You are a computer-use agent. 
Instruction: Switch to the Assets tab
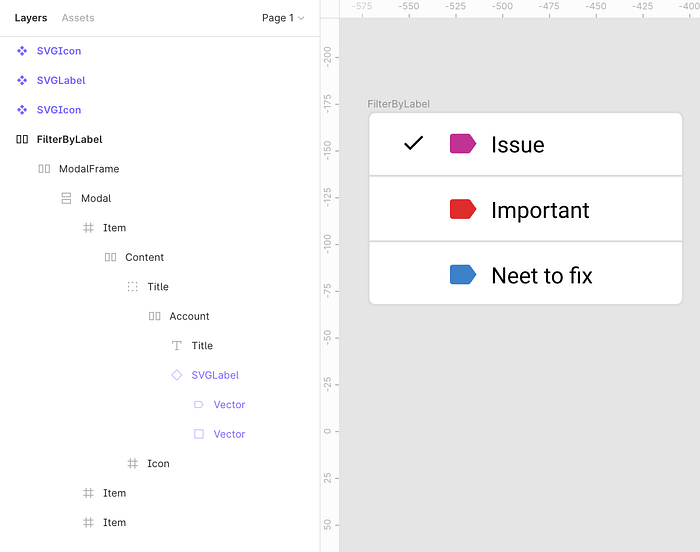78,18
